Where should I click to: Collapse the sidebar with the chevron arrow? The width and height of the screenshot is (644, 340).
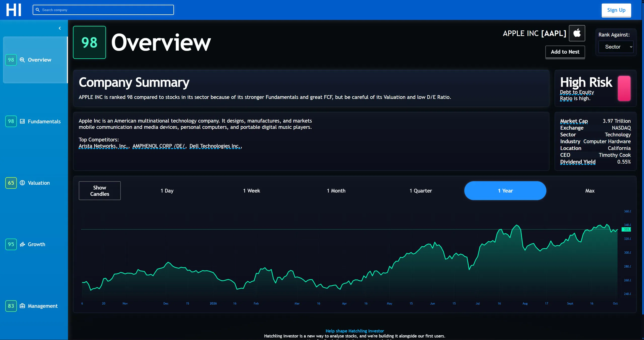pos(60,28)
